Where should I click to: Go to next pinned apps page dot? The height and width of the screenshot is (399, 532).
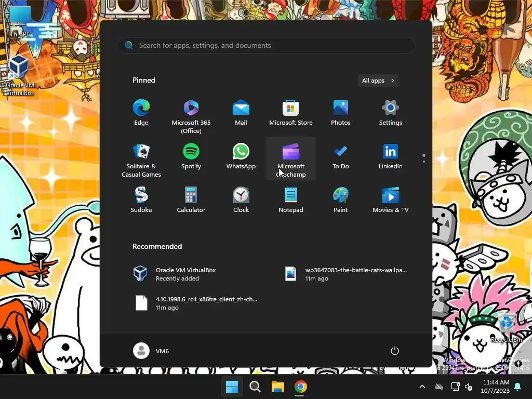pos(424,162)
